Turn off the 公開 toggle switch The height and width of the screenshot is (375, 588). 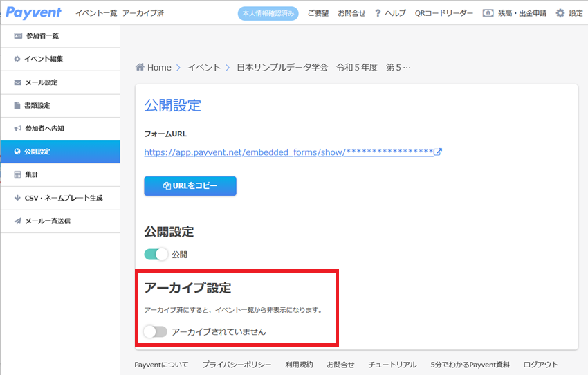[156, 254]
